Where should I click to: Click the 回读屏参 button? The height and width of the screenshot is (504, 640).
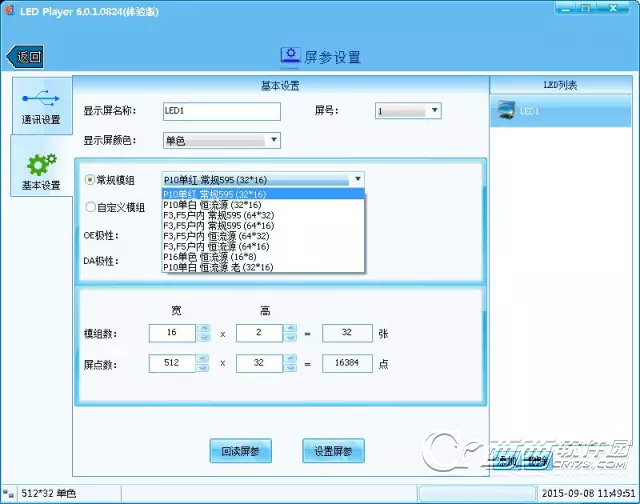click(x=240, y=451)
